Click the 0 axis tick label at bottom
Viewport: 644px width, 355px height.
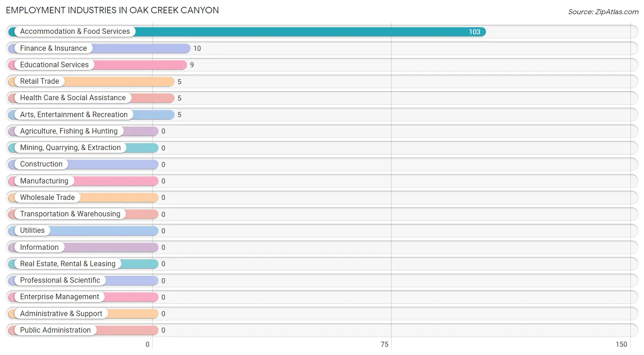click(x=147, y=344)
